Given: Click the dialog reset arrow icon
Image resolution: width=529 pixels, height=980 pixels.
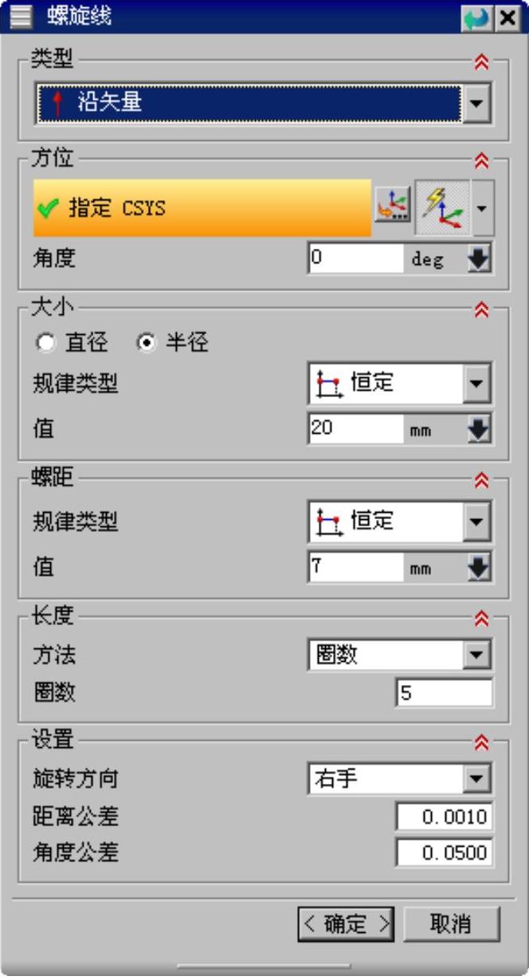Looking at the screenshot, I should pyautogui.click(x=476, y=17).
